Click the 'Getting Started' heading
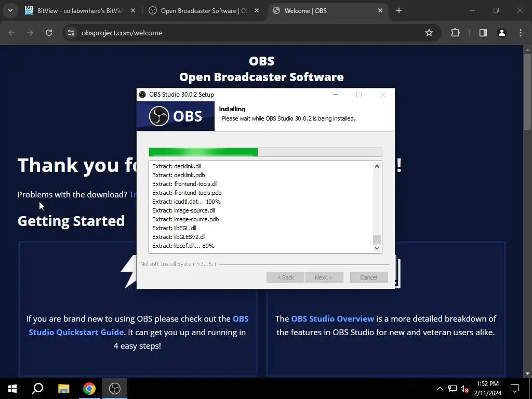The height and width of the screenshot is (399, 532). coord(71,221)
